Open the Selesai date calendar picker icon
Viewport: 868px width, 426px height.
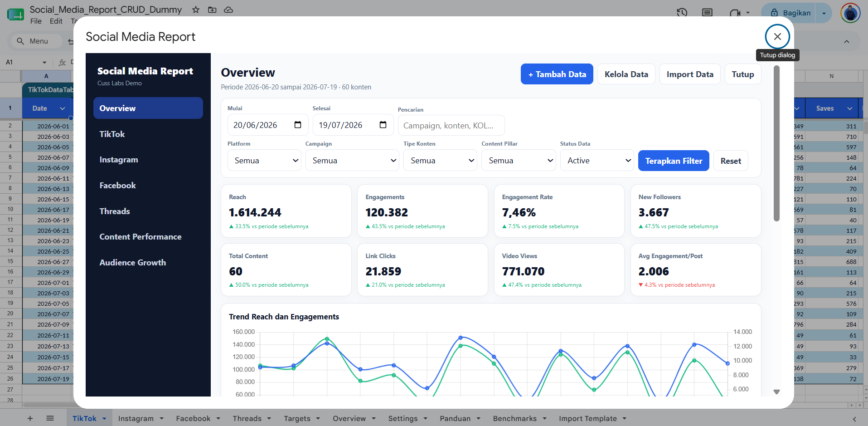pos(383,125)
